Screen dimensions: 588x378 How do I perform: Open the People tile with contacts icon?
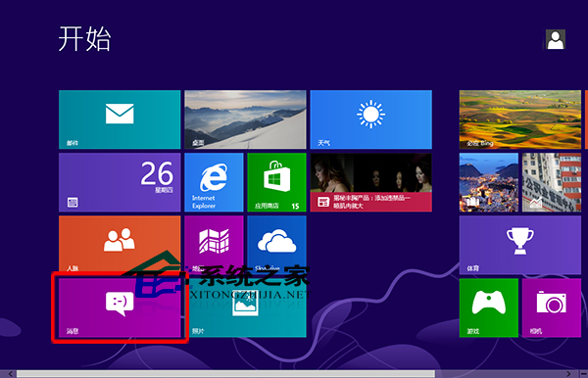[120, 245]
